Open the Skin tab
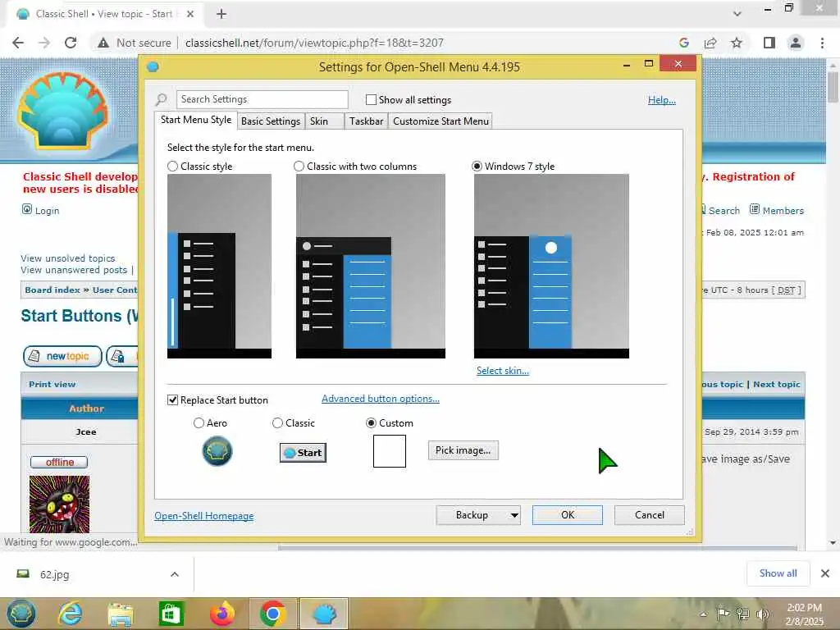This screenshot has width=840, height=630. (x=324, y=121)
